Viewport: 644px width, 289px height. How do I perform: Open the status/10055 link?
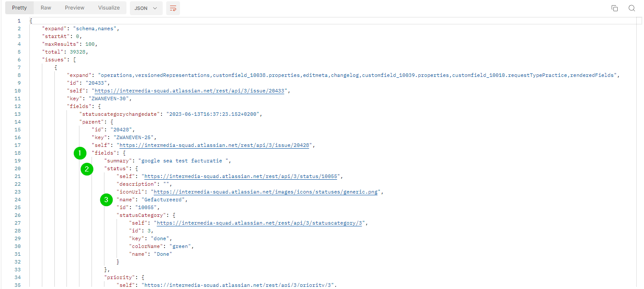(241, 176)
